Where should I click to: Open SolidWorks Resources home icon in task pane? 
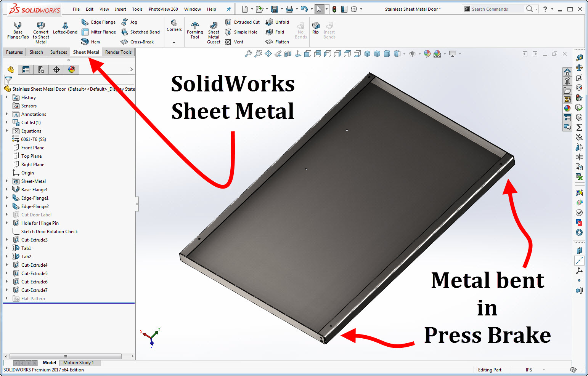[x=567, y=72]
